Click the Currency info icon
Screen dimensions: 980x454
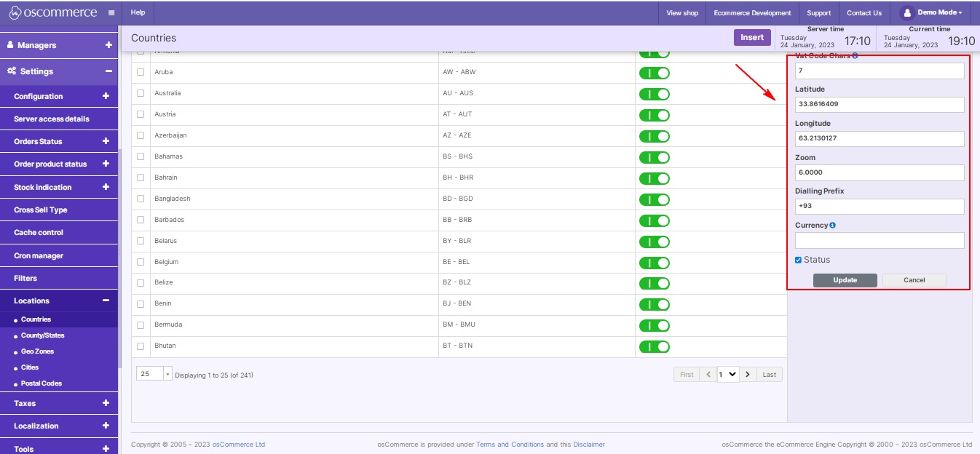[832, 225]
